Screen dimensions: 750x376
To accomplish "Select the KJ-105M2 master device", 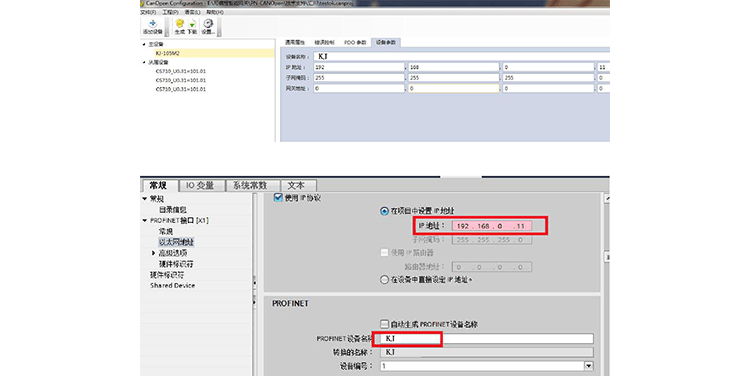I will 167,53.
